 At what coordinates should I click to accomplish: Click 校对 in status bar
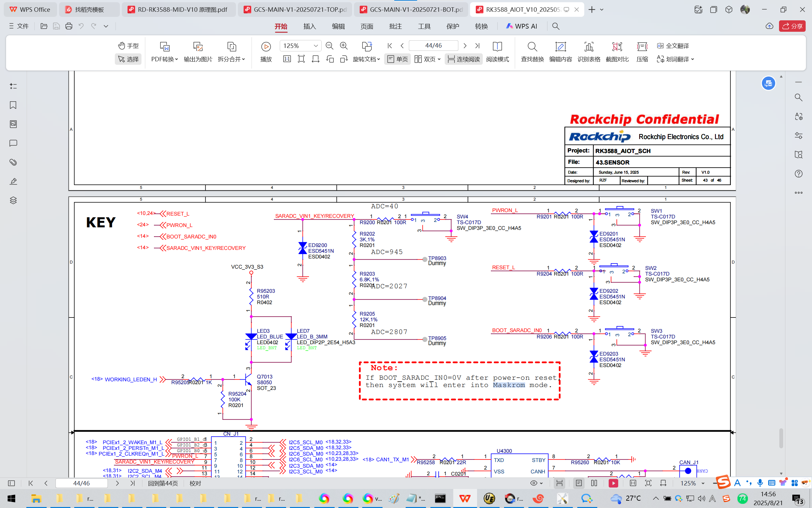pyautogui.click(x=195, y=483)
